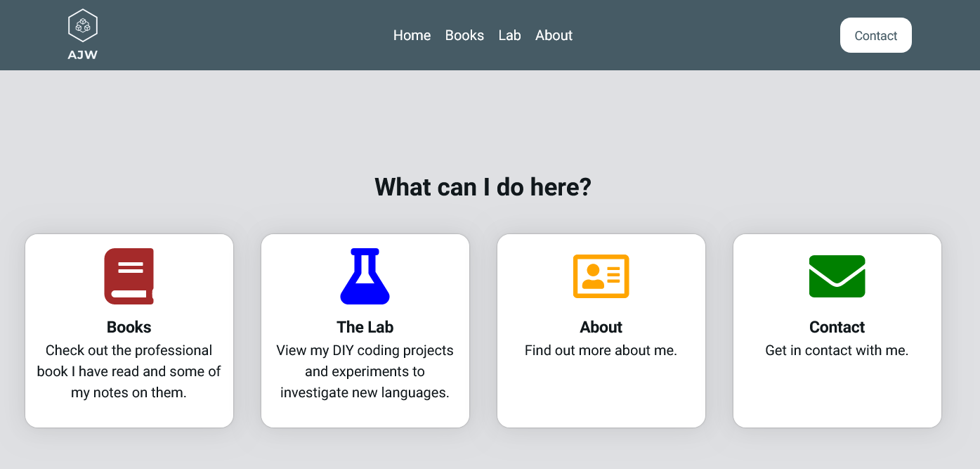
Task: Click the white Contact button
Action: [x=876, y=35]
